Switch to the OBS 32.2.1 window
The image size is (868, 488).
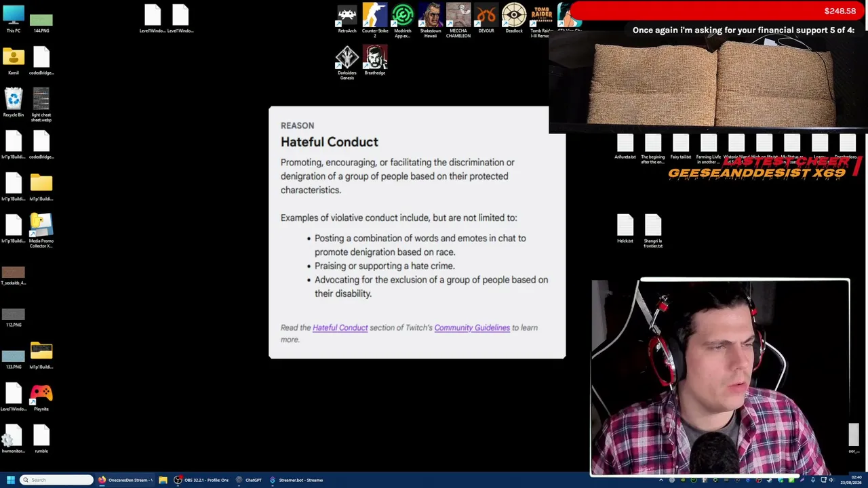pyautogui.click(x=202, y=480)
